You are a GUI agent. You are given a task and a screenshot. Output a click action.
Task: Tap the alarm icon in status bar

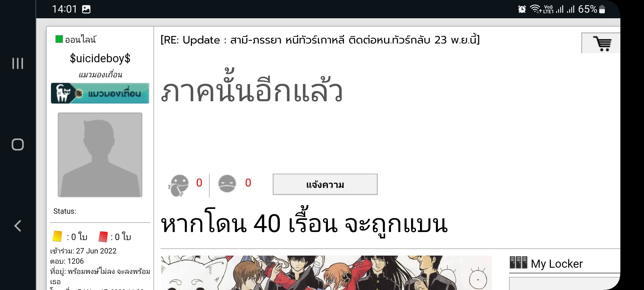[x=522, y=9]
